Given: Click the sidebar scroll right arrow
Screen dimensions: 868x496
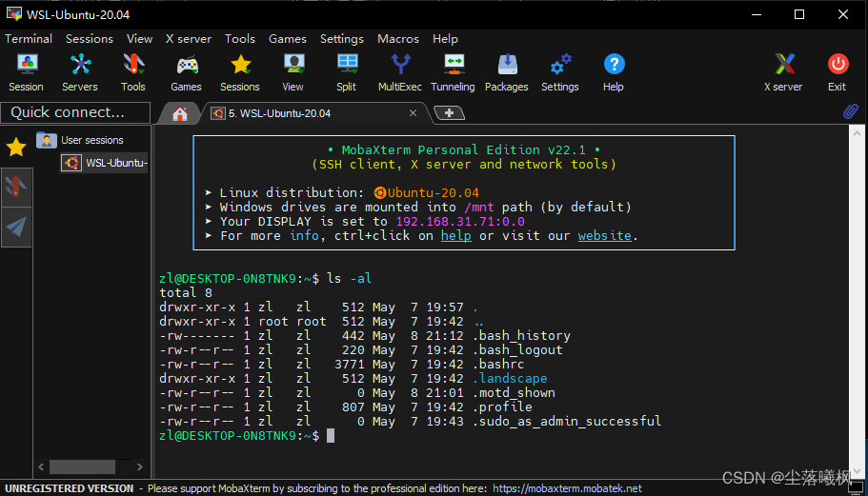Looking at the screenshot, I should click(139, 466).
